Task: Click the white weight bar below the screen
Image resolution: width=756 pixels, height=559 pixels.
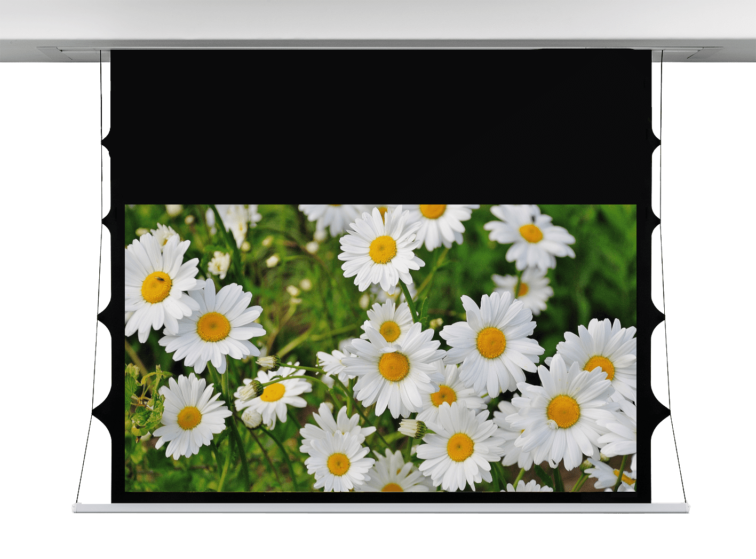Action: coord(380,507)
